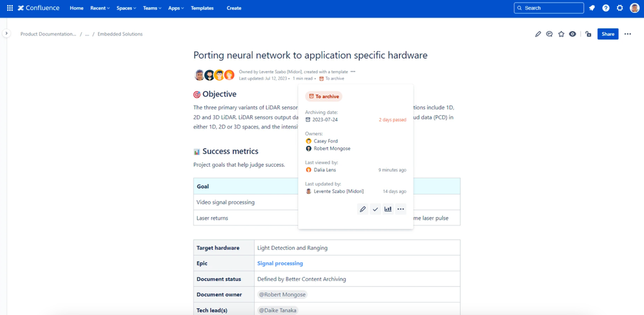The image size is (644, 315).
Task: Click the @Daike Tanaka mention
Action: pos(278,310)
